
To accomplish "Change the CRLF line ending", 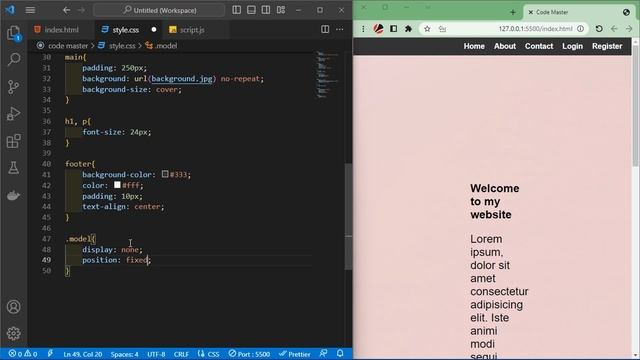I will 181,354.
